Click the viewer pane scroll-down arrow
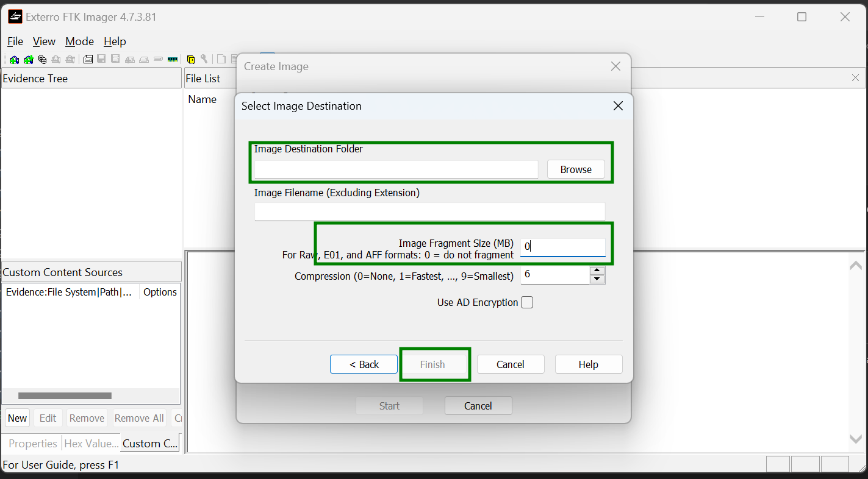Image resolution: width=868 pixels, height=479 pixels. (856, 439)
